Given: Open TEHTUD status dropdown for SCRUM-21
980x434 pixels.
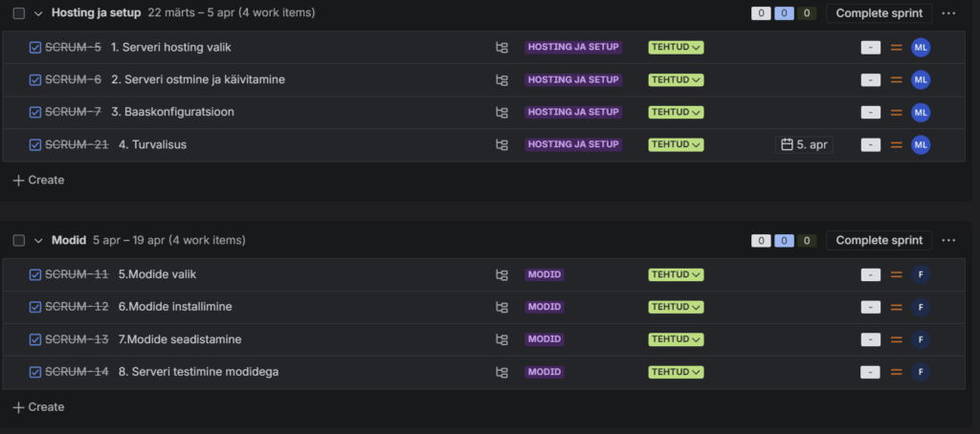Looking at the screenshot, I should [x=676, y=145].
